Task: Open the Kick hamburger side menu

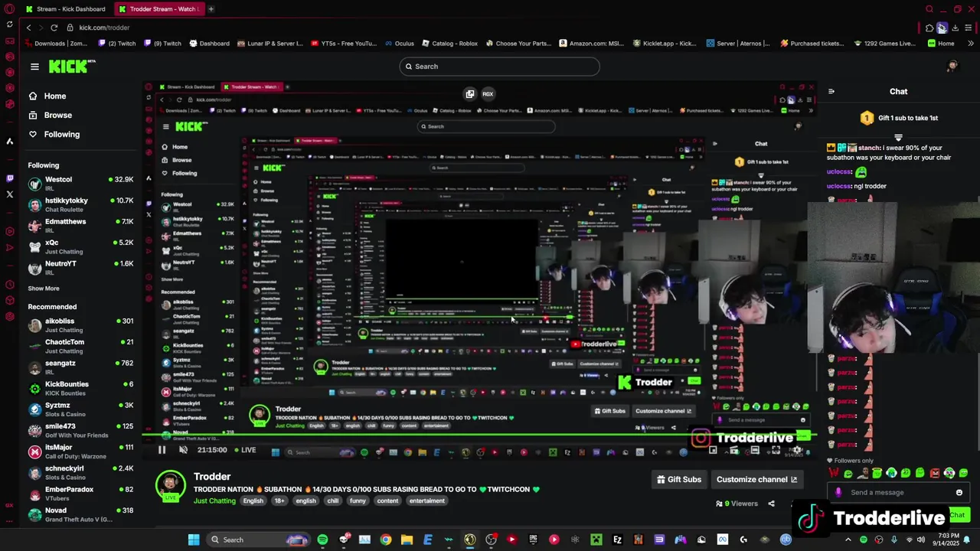Action: tap(34, 67)
